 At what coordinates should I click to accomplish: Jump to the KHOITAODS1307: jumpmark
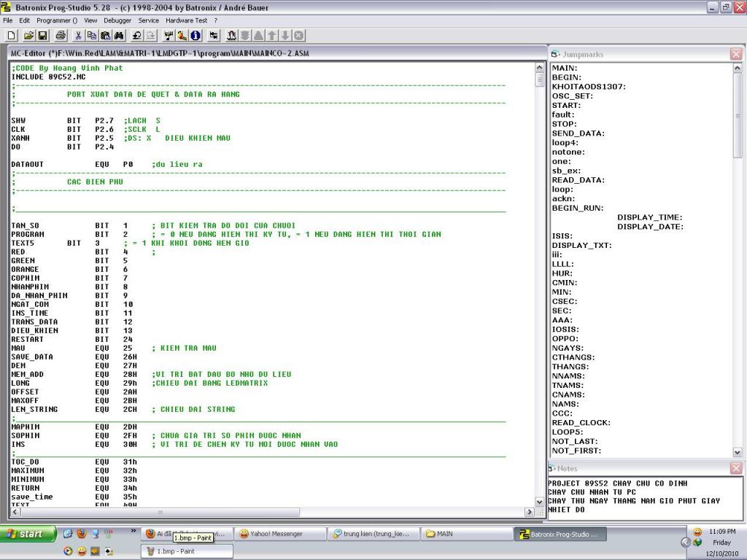coord(589,87)
